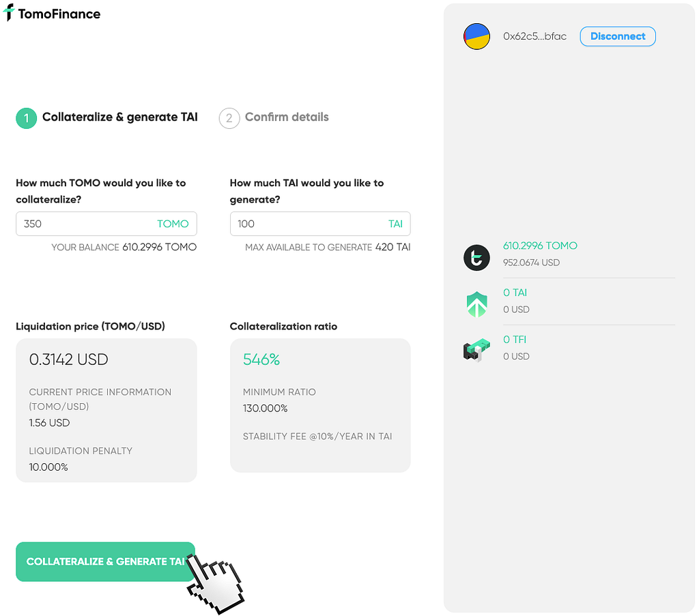This screenshot has width=699, height=616.
Task: Click the TomoFinance logo icon
Action: [8, 12]
